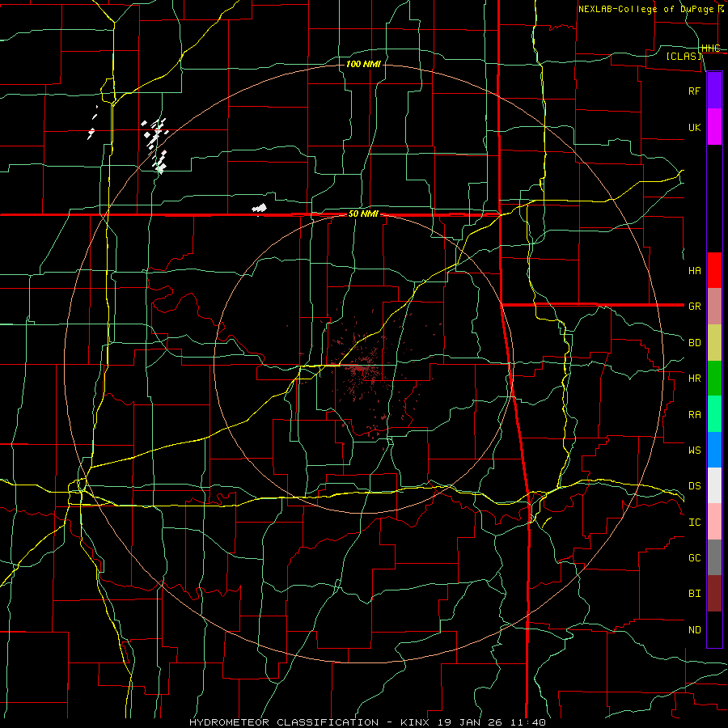Click the white echo just above the 50 NMI line
The image size is (728, 728).
[260, 209]
